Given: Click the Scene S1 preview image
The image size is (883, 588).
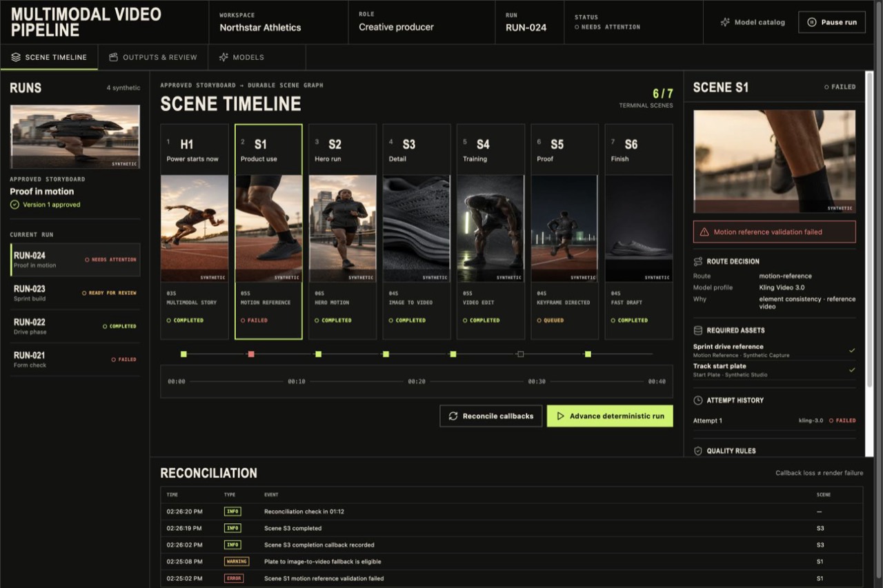Looking at the screenshot, I should pos(775,162).
